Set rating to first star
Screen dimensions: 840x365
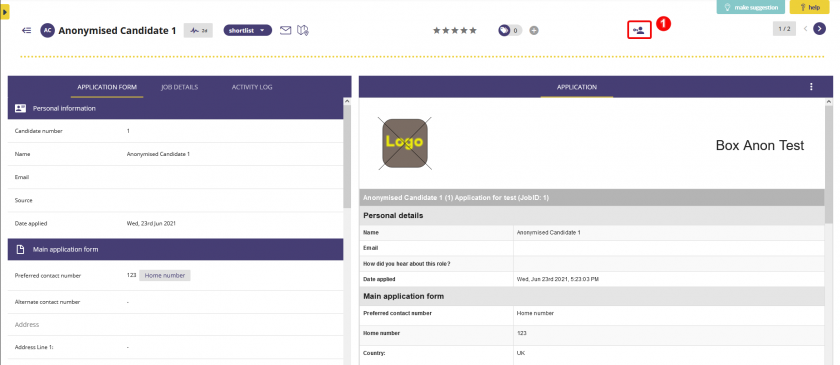click(x=437, y=31)
